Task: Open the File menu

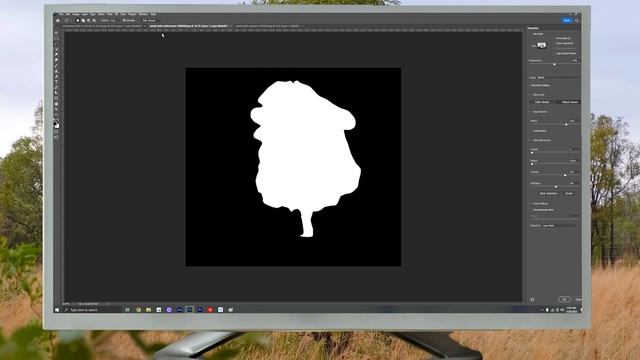Action: [61, 14]
